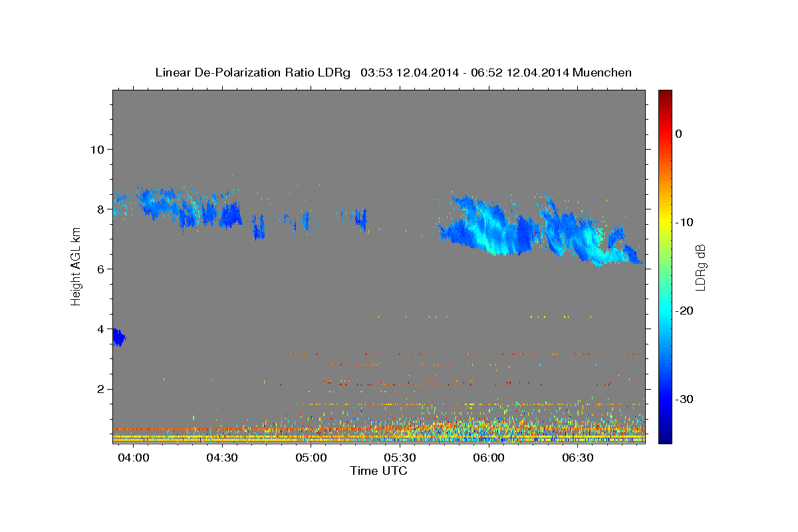This screenshot has width=798, height=532.
Task: Click the time tick label '04:00'
Action: pos(132,458)
